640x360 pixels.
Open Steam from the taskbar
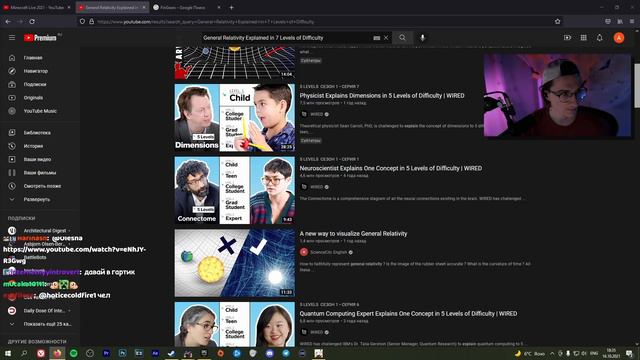pyautogui.click(x=171, y=353)
